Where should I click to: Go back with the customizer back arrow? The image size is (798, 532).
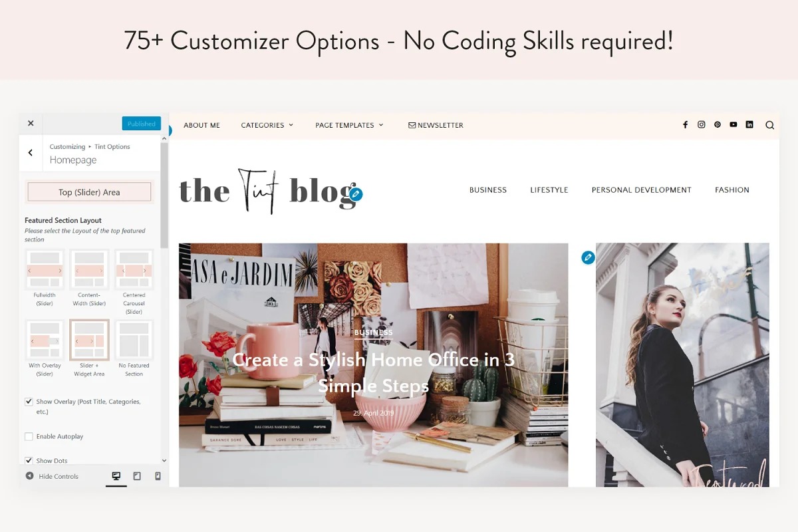[x=31, y=153]
